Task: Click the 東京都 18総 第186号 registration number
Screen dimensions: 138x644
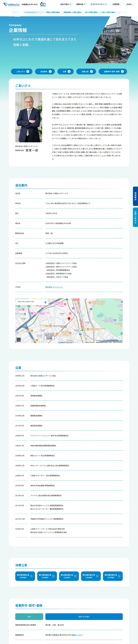Action: point(55,625)
